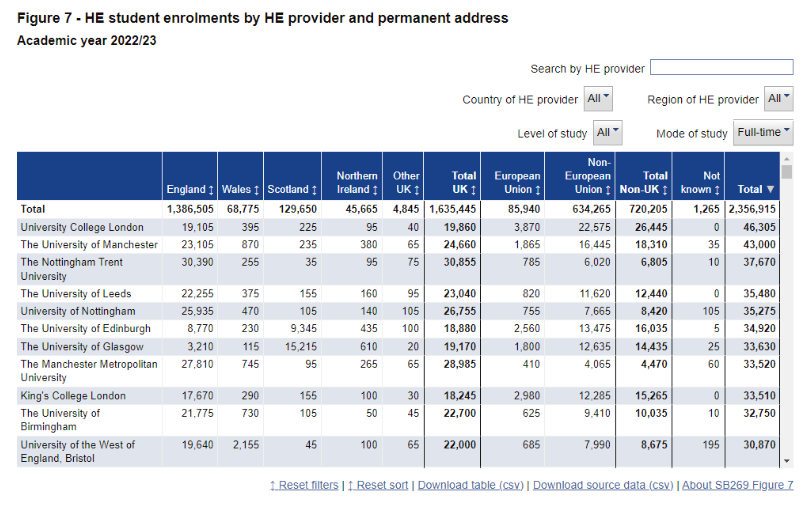
Task: Sort table by England column
Action: (x=190, y=189)
